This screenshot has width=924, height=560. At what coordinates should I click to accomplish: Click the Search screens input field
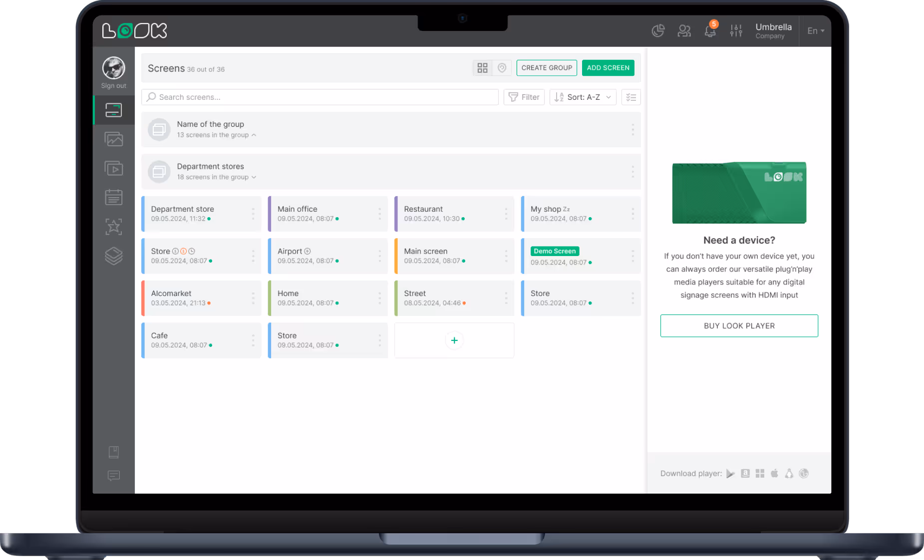pos(319,97)
